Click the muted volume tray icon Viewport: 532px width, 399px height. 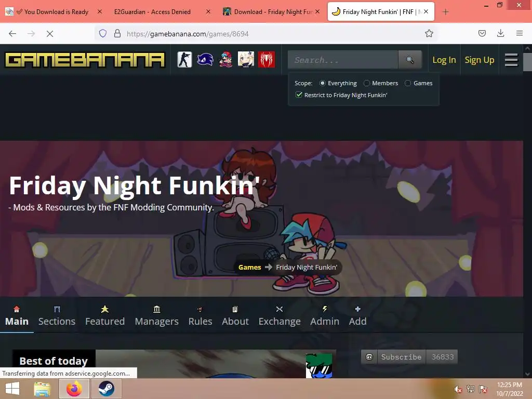[458, 389]
